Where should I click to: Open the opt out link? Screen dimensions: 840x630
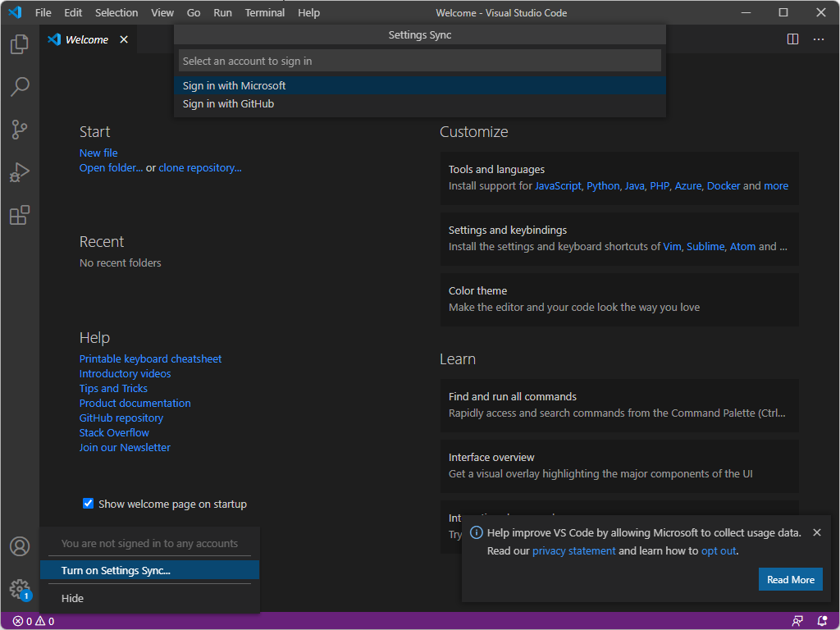[x=719, y=550]
